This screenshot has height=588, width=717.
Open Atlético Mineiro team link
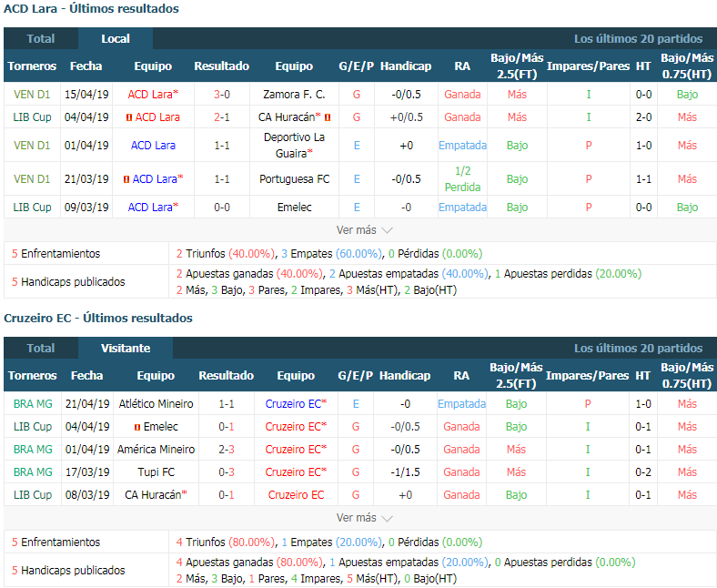(156, 403)
